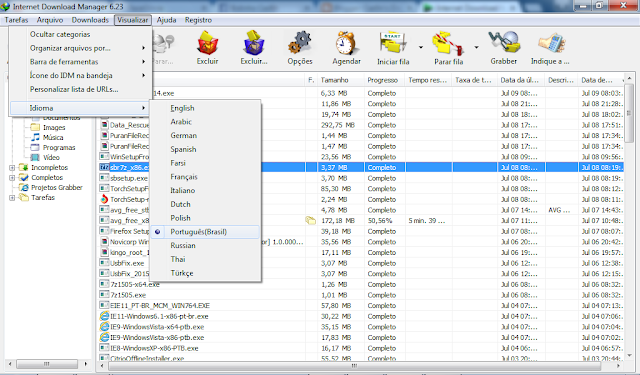640x375 pixels.
Task: Click the Excluir toolbar icon
Action: (x=207, y=43)
